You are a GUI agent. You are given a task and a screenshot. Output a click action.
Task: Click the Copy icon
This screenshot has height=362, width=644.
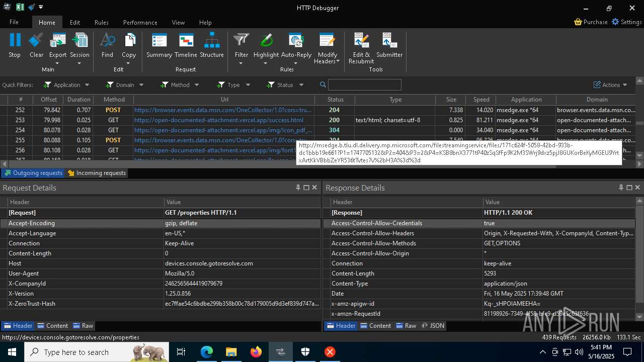(x=129, y=41)
